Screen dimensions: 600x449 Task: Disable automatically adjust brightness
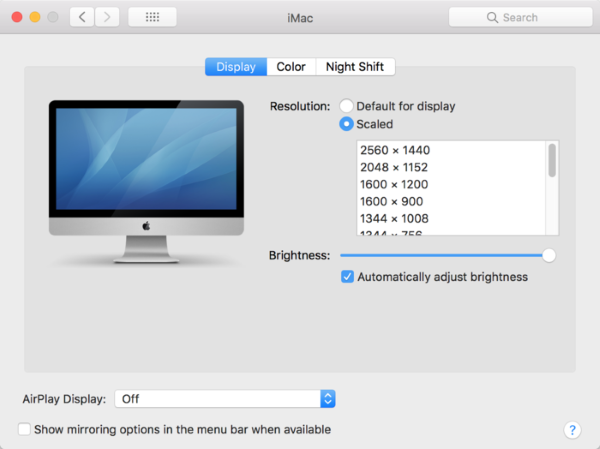pos(347,277)
